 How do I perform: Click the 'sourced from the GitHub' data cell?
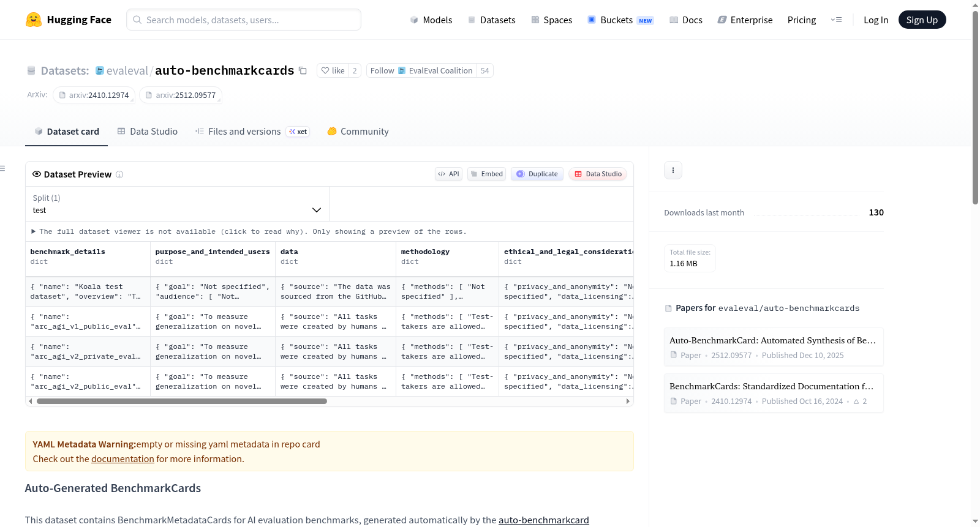coord(336,291)
